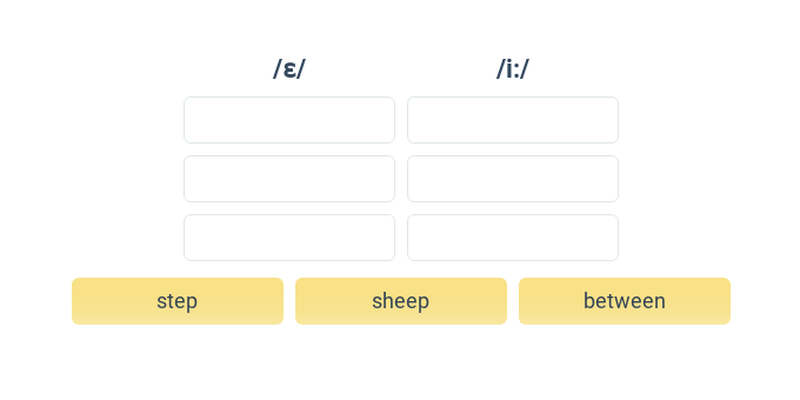Pick the yellow tile with the two-syllable word
The height and width of the screenshot is (400, 800).
(624, 301)
